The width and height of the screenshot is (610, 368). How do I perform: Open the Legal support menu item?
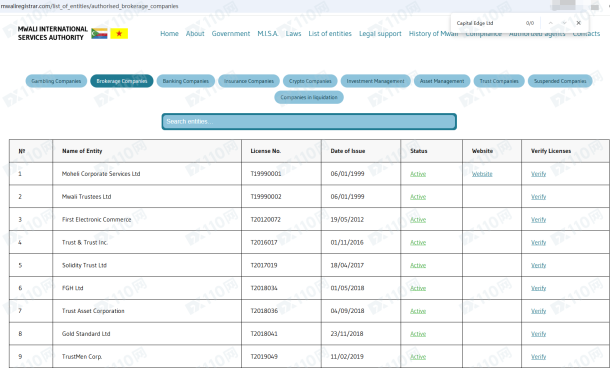(x=380, y=34)
